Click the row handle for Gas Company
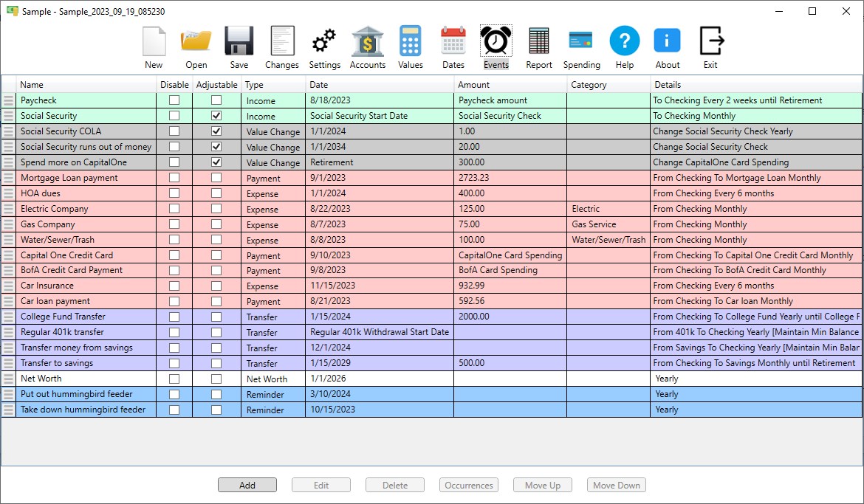Viewport: 864px width, 504px height. 8,224
